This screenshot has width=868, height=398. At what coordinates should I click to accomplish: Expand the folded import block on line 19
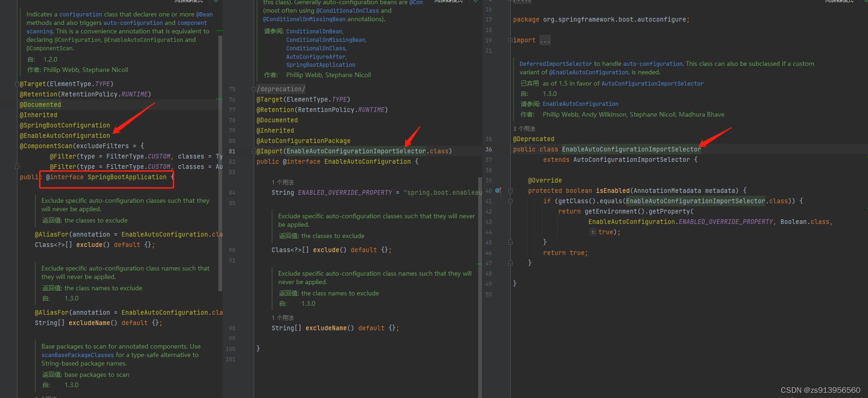tap(510, 40)
